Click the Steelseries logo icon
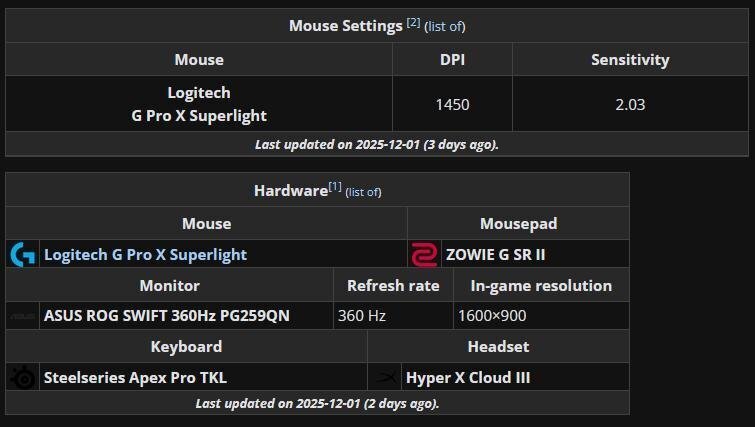Screen dimensions: 755x427 [22, 378]
